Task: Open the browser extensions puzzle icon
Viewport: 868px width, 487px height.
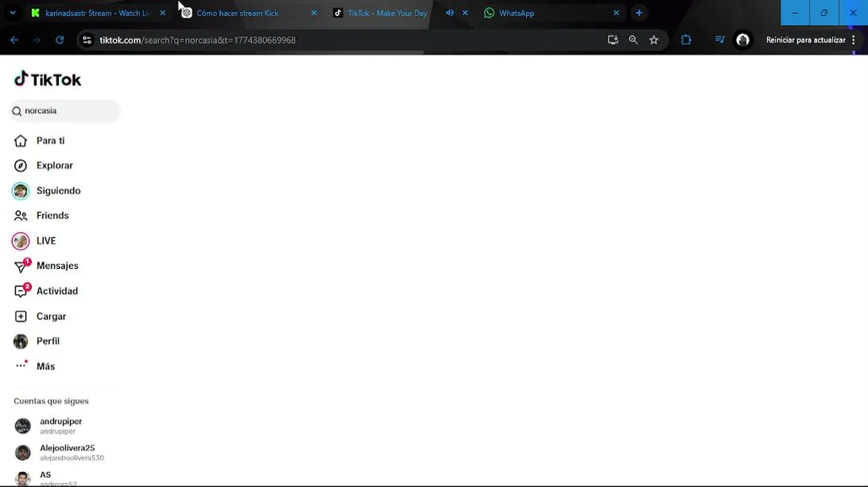Action: tap(686, 40)
